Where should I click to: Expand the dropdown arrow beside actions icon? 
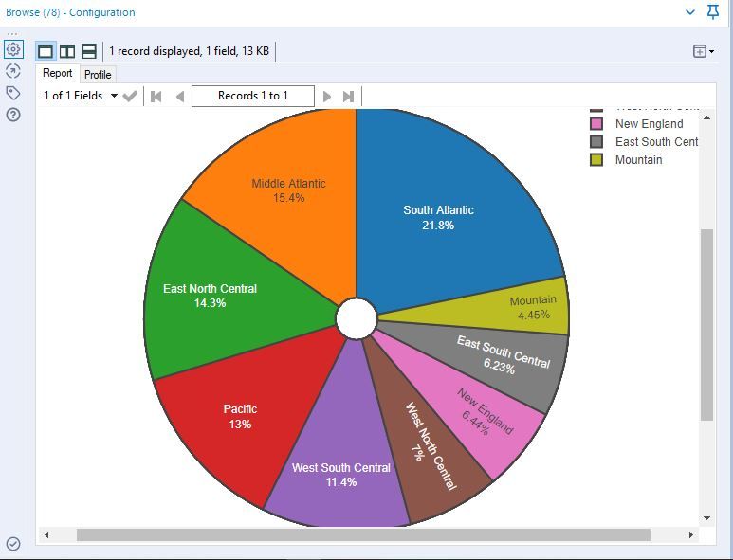tap(711, 51)
